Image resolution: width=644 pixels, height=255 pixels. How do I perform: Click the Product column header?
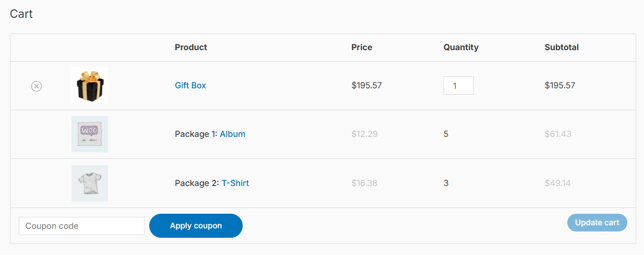(x=191, y=47)
